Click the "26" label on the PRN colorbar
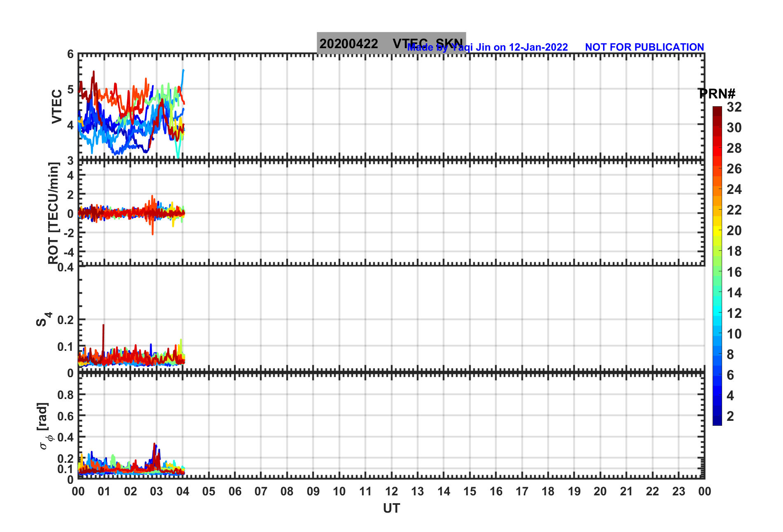Viewport: 783px width, 532px height. pos(734,169)
